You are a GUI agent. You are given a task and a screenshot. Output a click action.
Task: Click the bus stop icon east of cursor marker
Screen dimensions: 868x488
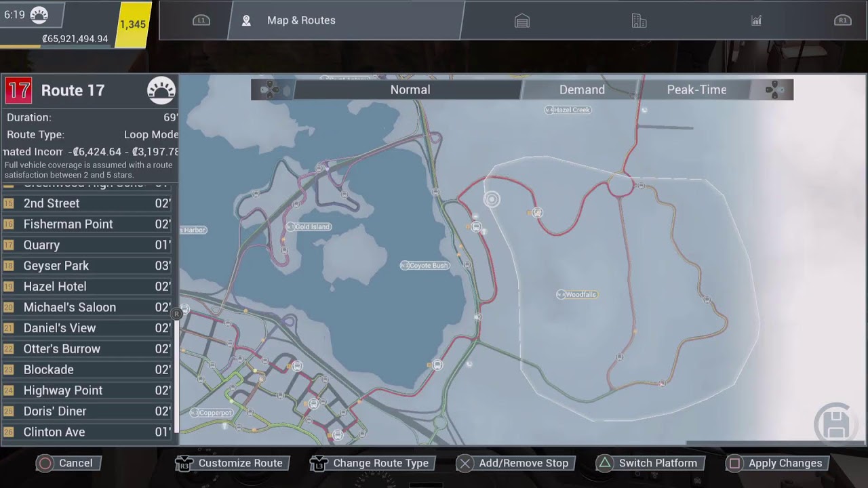click(x=537, y=213)
